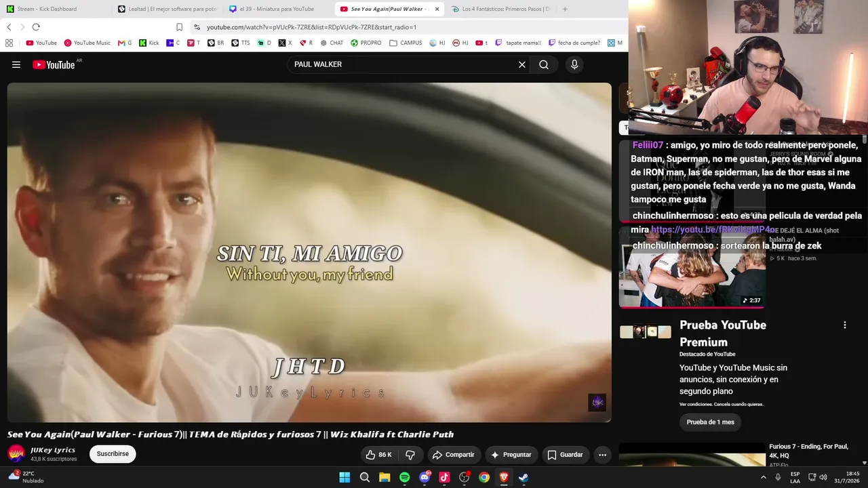Subscribe to JUKey Lyrics with Suscribirse

(x=113, y=454)
